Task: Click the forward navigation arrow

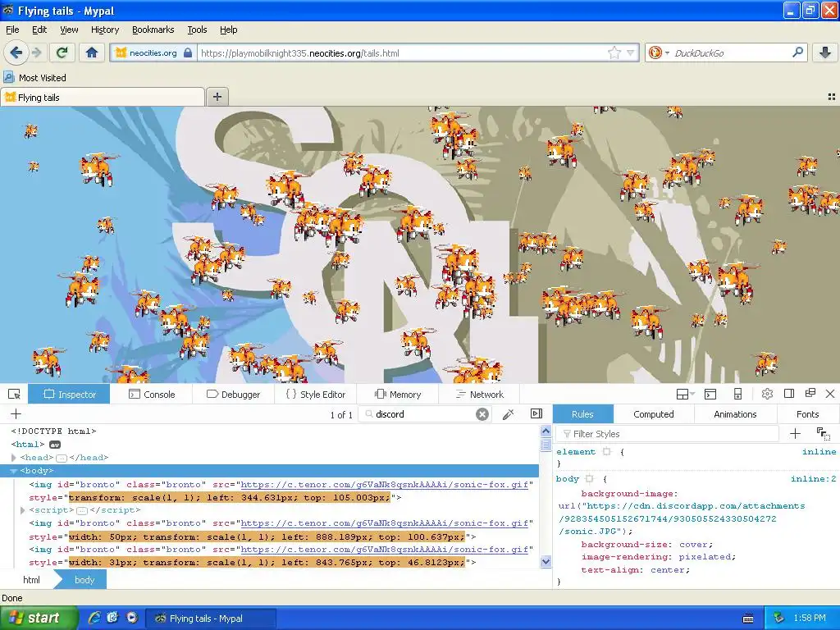Action: tap(36, 52)
